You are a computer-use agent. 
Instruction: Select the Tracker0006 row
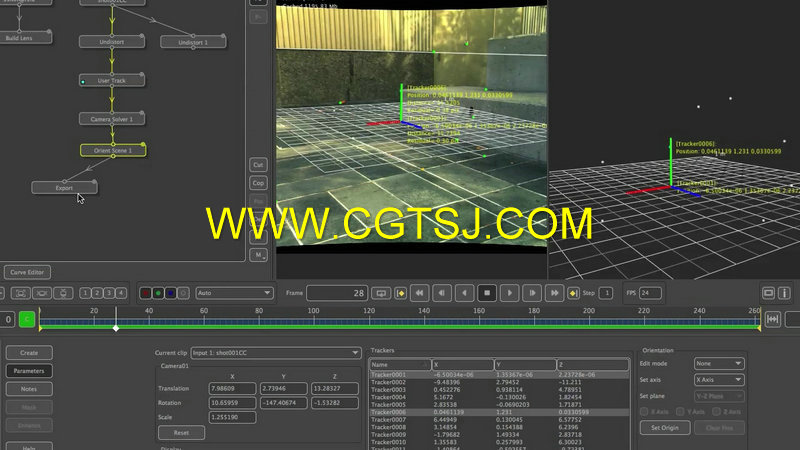[499, 412]
